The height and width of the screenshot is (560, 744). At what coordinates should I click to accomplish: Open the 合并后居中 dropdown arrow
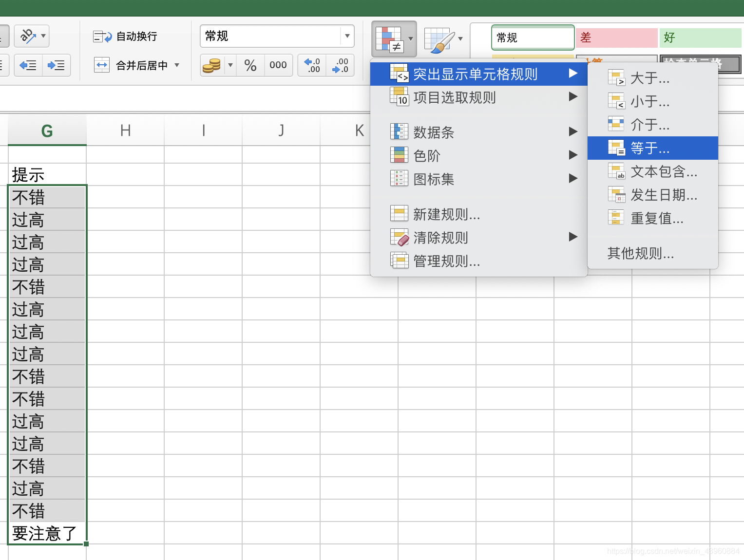click(176, 65)
